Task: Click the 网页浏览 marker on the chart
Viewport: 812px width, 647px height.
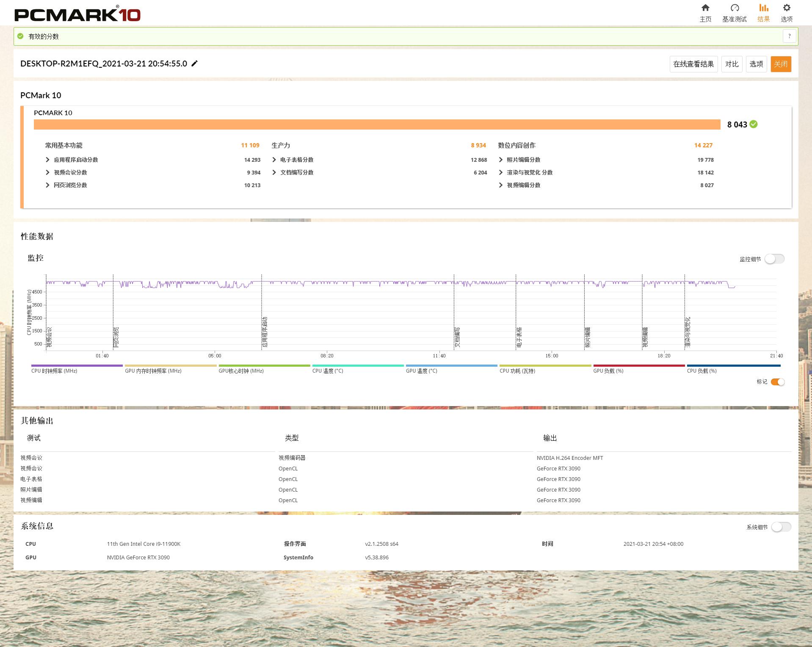Action: point(116,337)
